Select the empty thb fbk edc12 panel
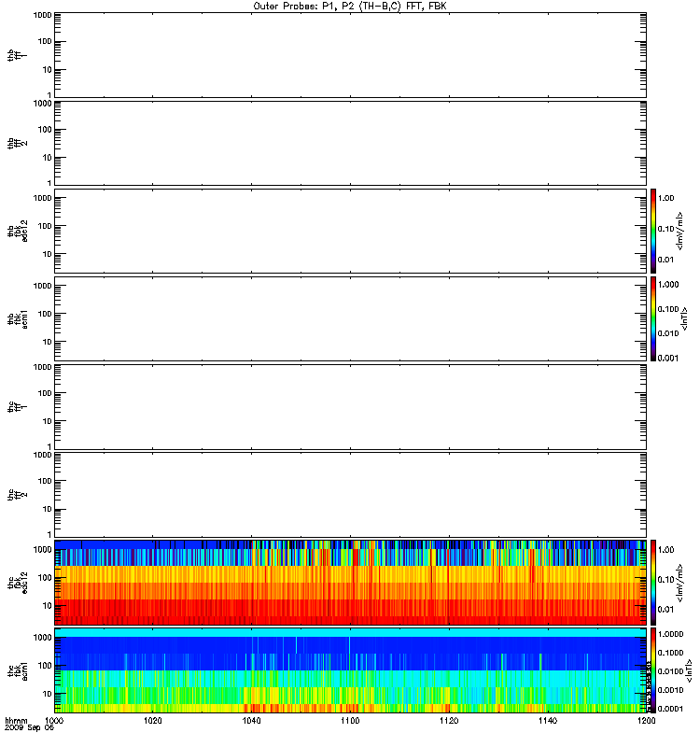The width and height of the screenshot is (700, 747). (349, 231)
